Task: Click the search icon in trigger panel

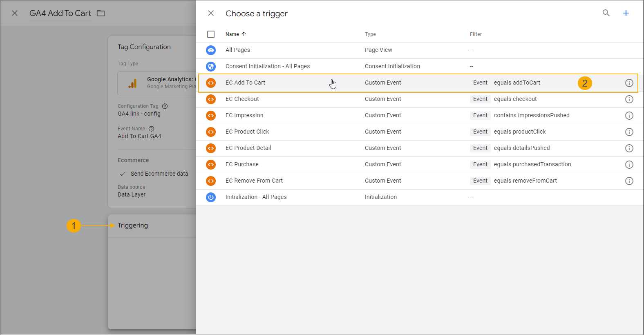Action: tap(606, 13)
